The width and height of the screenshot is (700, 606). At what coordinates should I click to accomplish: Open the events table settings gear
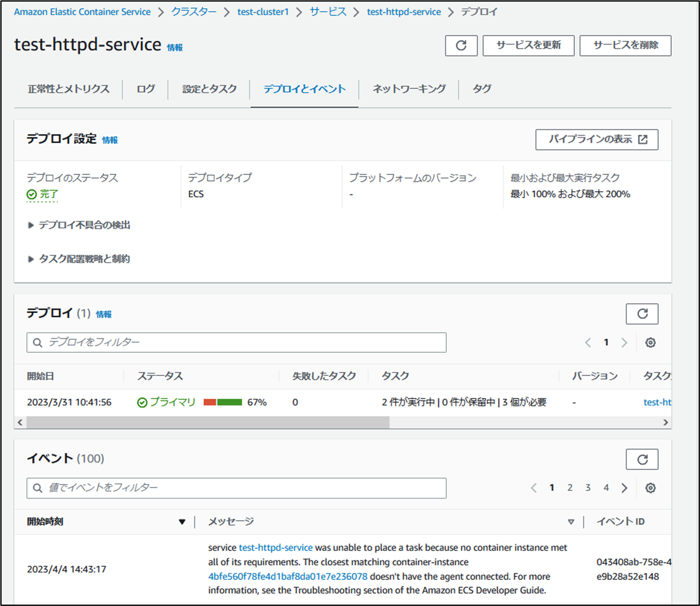650,488
